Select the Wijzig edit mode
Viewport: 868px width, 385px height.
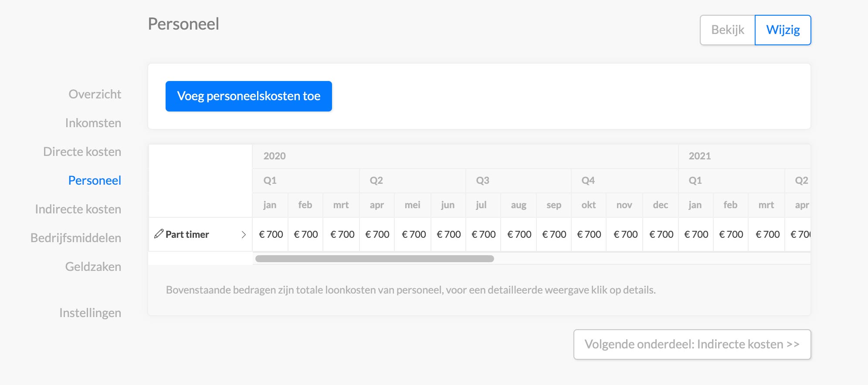coord(783,30)
